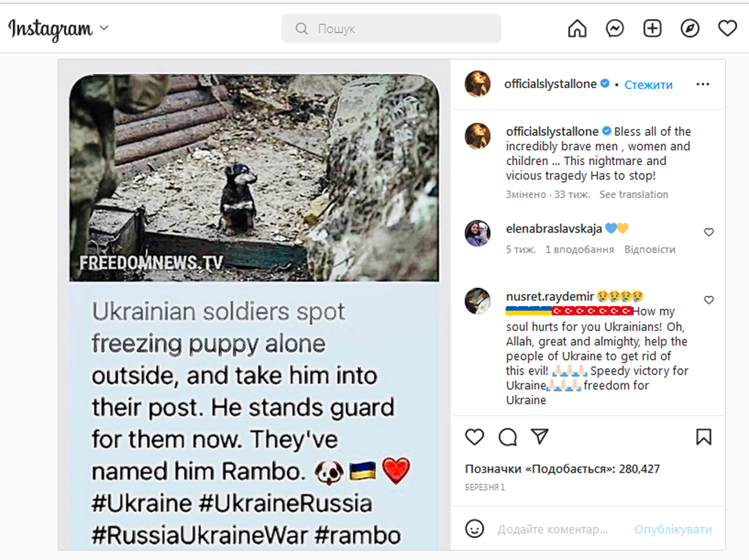Share post using the paper plane icon
The width and height of the screenshot is (749, 560).
pyautogui.click(x=539, y=436)
